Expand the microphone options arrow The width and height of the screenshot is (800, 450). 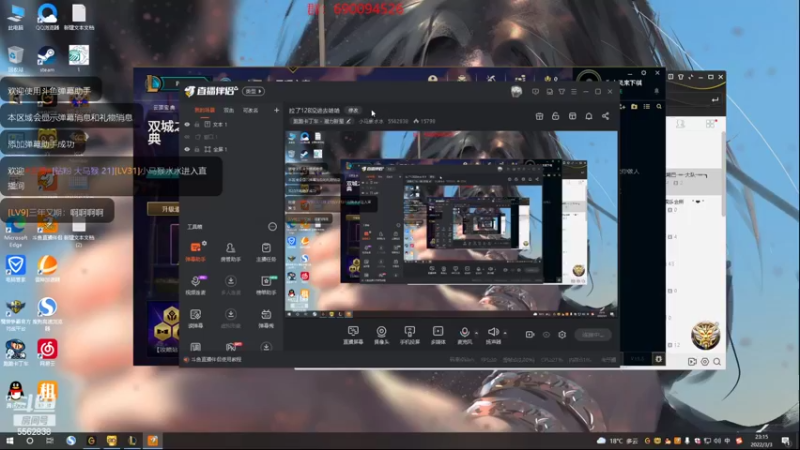(477, 333)
